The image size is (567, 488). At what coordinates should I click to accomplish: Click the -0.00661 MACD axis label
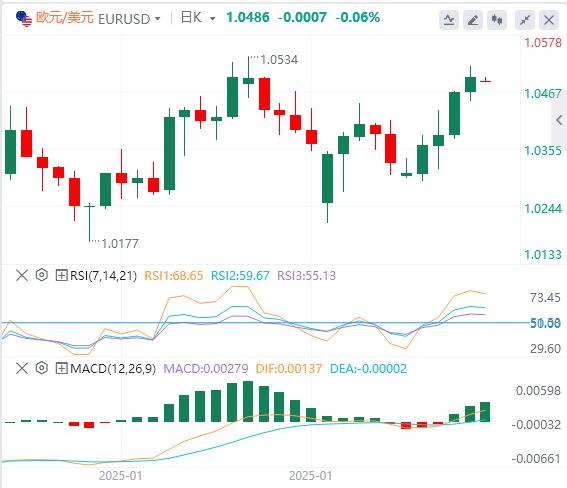click(x=536, y=458)
